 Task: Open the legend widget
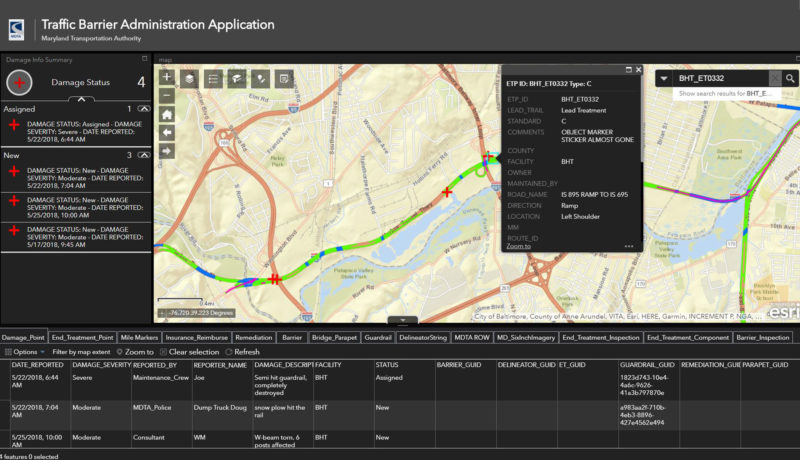[213, 79]
